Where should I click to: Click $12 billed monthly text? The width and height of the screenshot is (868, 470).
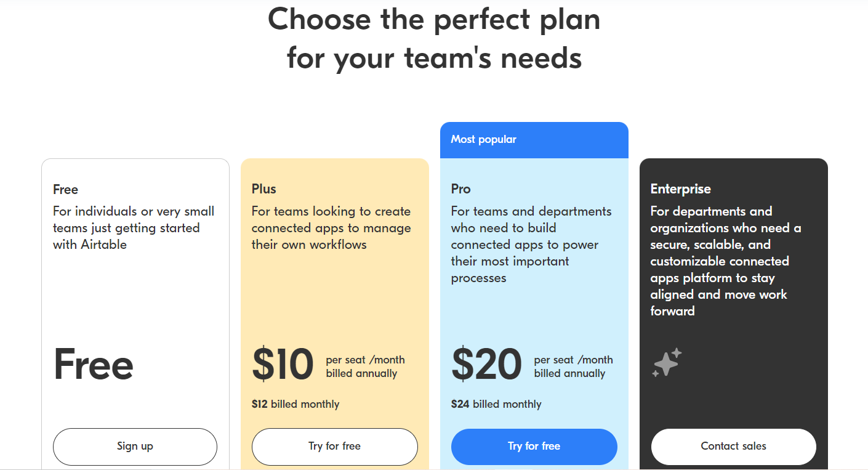click(295, 405)
